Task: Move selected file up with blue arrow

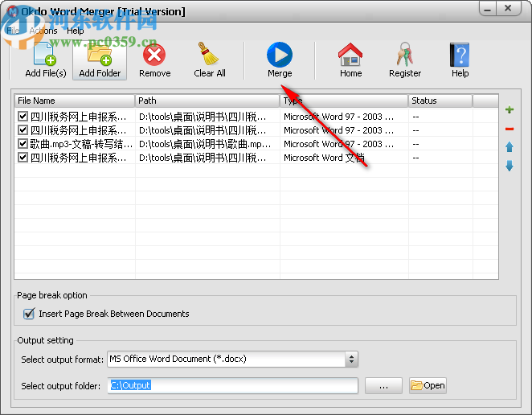Action: click(509, 146)
